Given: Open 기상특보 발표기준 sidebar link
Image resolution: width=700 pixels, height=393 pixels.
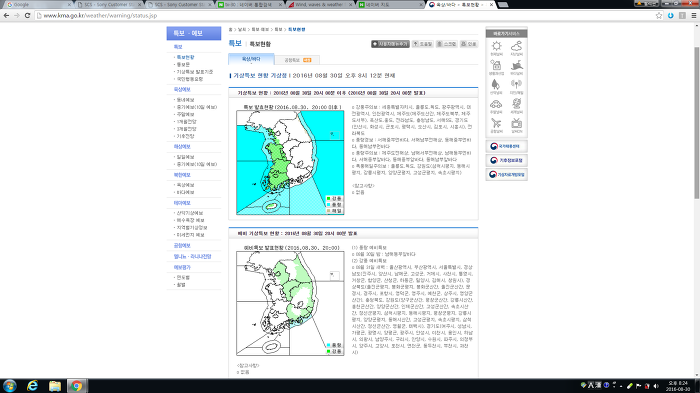Looking at the screenshot, I should click(x=195, y=72).
